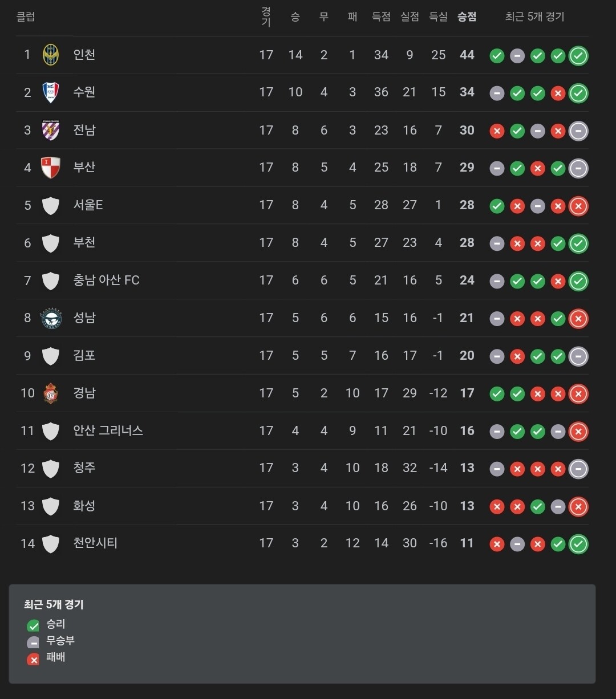This screenshot has width=616, height=699.
Task: Click the 부산 club crest icon
Action: [51, 168]
